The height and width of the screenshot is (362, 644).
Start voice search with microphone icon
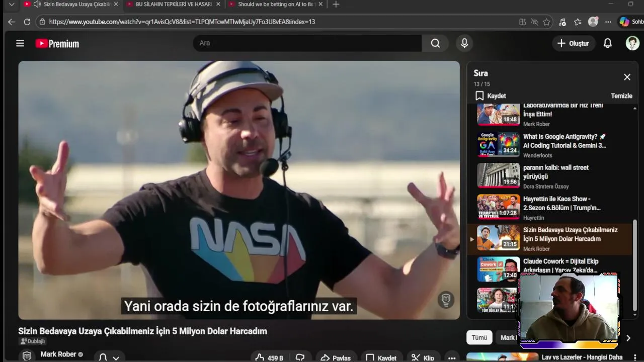pos(464,43)
